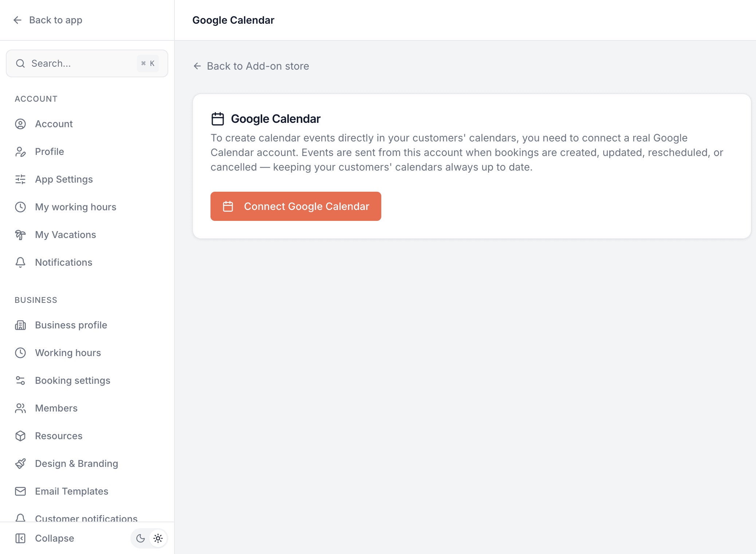Switch to light mode with sun icon
Image resolution: width=756 pixels, height=554 pixels.
pyautogui.click(x=158, y=538)
